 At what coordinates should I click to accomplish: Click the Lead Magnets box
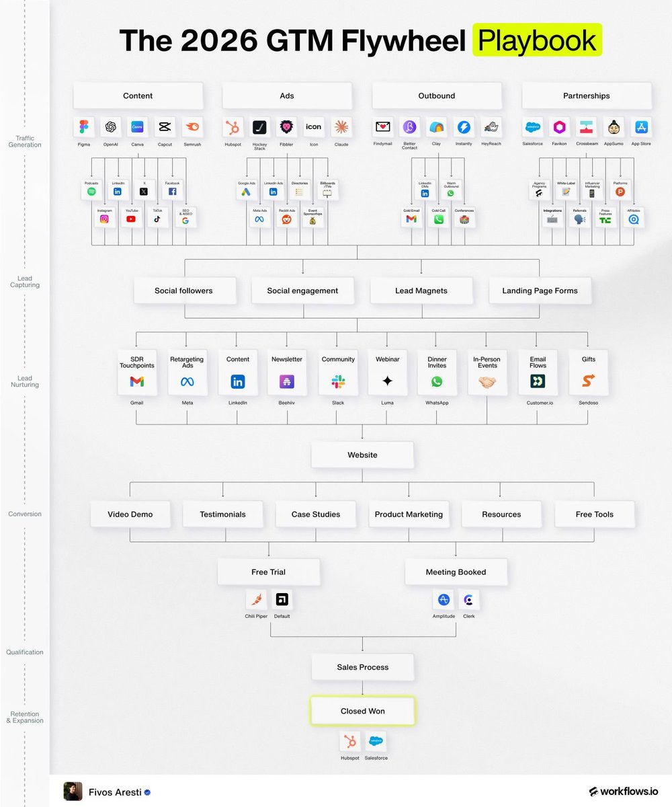coord(421,291)
